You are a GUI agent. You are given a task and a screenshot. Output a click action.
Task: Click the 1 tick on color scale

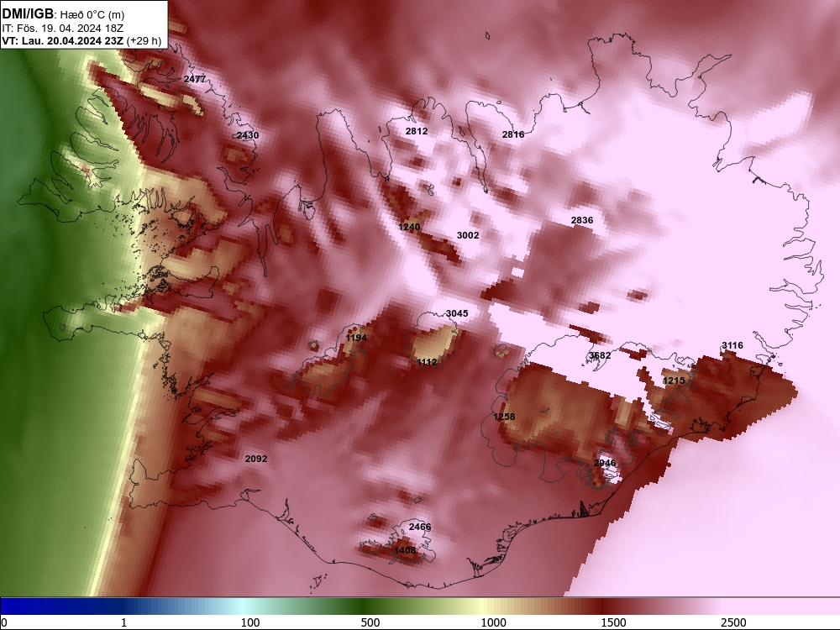point(123,622)
